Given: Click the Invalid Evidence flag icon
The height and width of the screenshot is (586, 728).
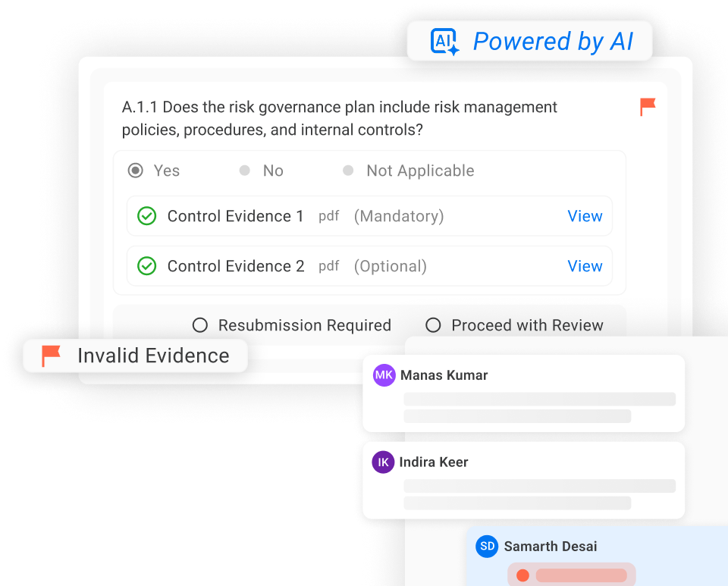Looking at the screenshot, I should point(51,356).
